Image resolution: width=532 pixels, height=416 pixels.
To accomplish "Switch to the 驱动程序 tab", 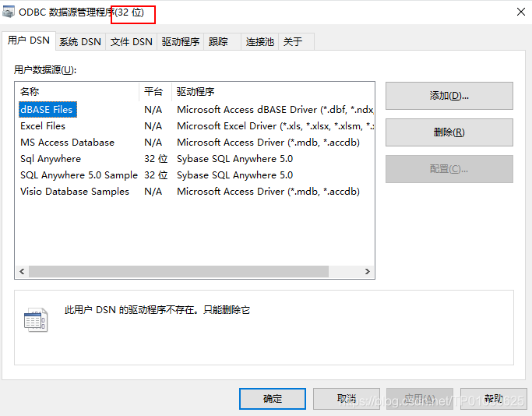I will pyautogui.click(x=181, y=42).
